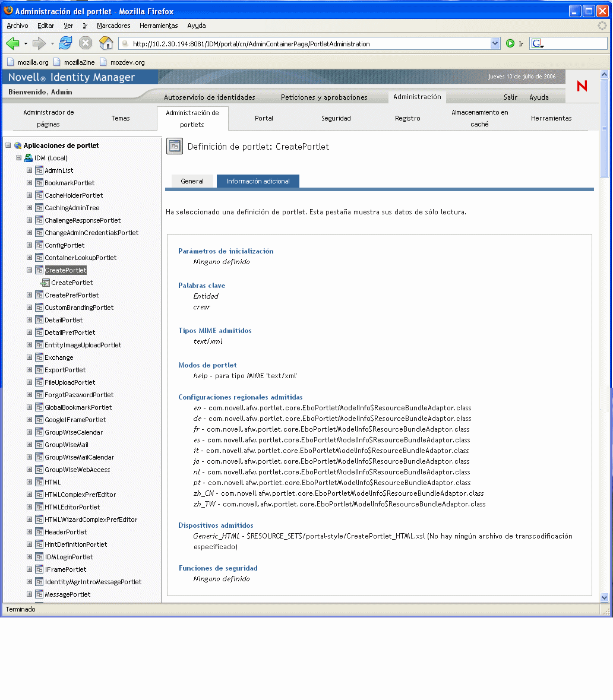Screen dimensions: 613x700
Task: Expand the ExportPortlet node
Action: (x=30, y=370)
